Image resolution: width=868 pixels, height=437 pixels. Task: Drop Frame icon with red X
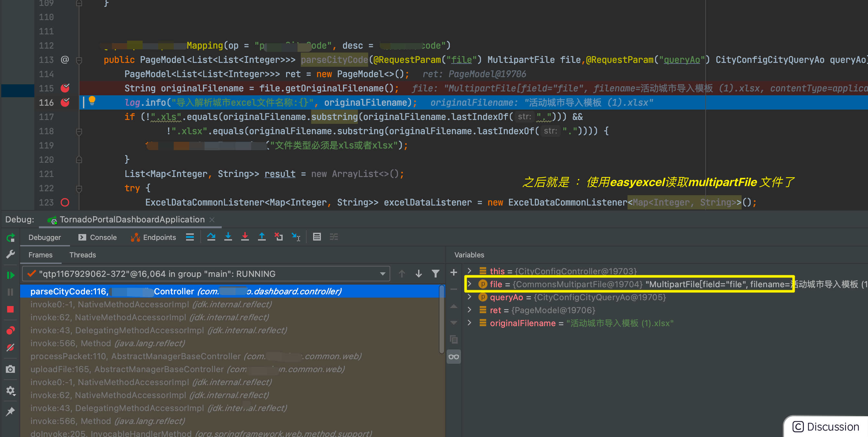click(x=279, y=237)
